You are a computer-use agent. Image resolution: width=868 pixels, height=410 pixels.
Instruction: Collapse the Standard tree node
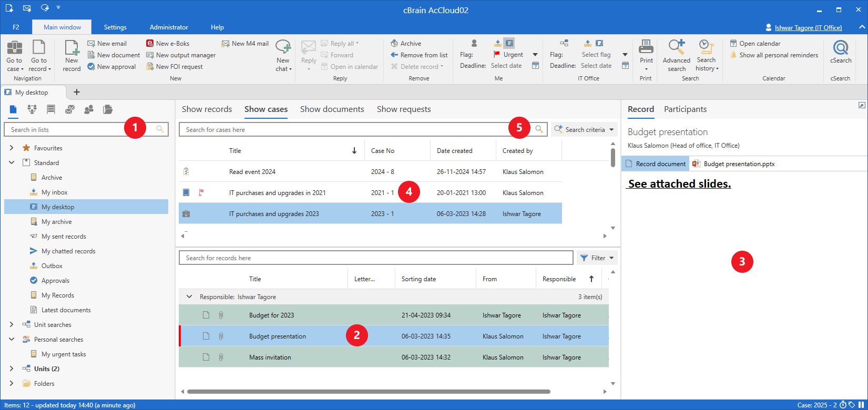[x=12, y=163]
